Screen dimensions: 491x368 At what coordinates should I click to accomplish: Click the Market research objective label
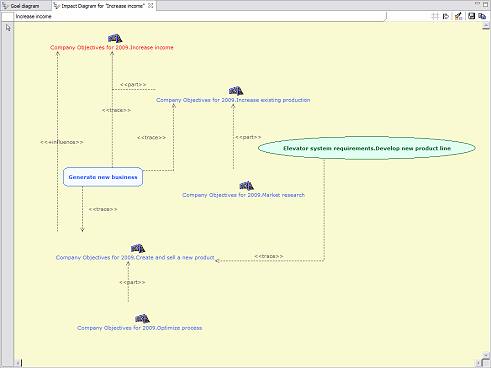[x=243, y=195]
